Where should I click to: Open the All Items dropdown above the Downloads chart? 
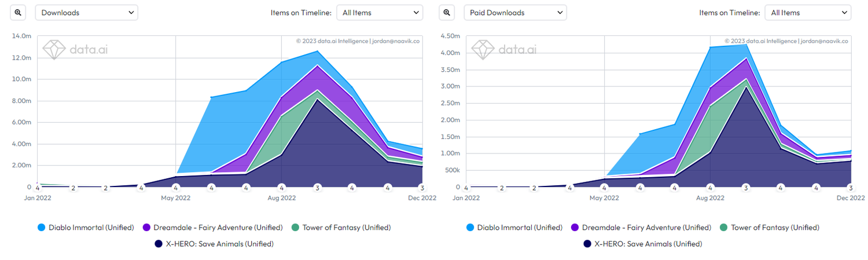click(380, 12)
